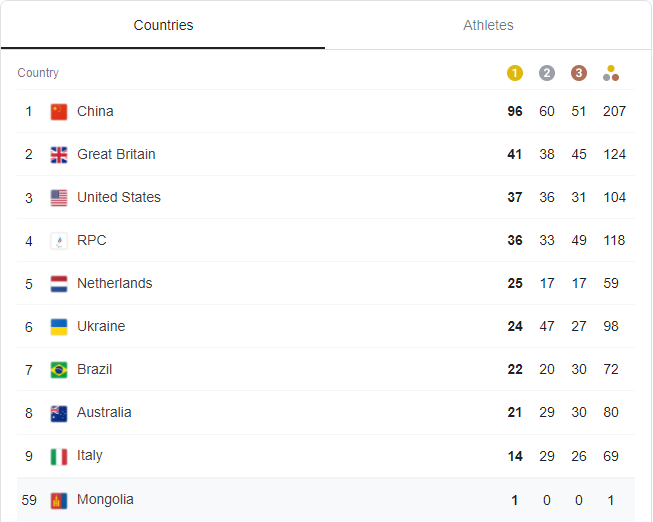
Task: Click the Country column header
Action: 38,73
